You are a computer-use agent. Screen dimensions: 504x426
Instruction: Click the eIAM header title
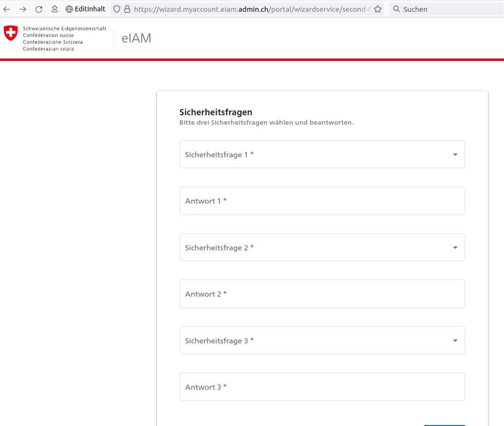click(x=136, y=38)
